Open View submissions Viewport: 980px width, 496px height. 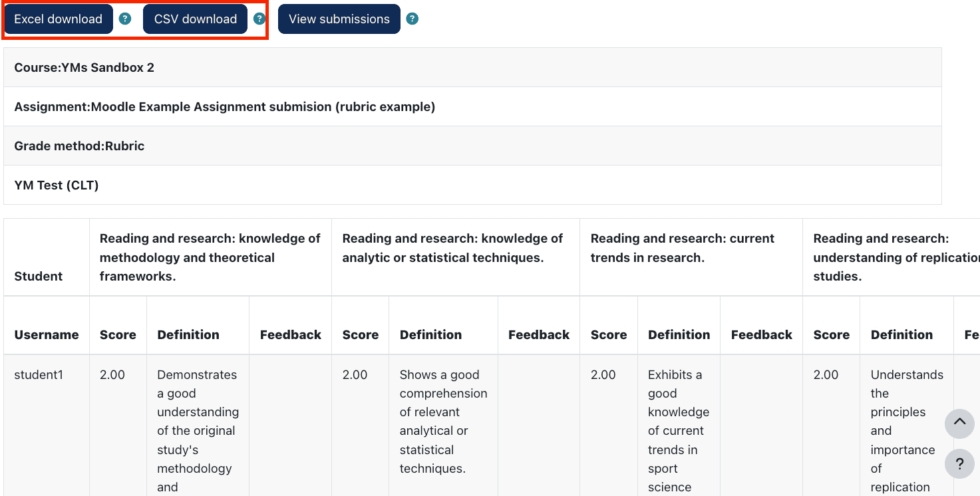339,19
